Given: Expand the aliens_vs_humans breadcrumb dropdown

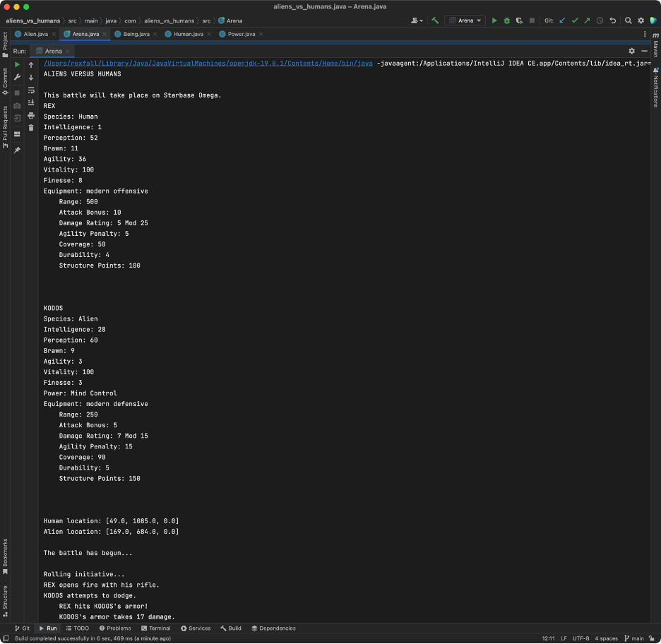Looking at the screenshot, I should [33, 22].
